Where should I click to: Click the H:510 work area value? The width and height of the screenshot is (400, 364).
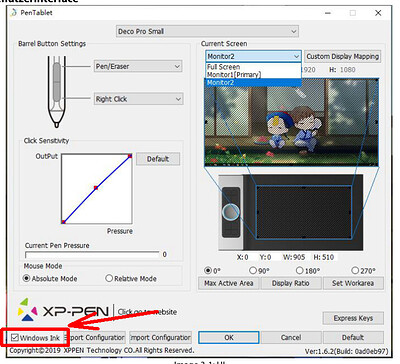coord(323,257)
